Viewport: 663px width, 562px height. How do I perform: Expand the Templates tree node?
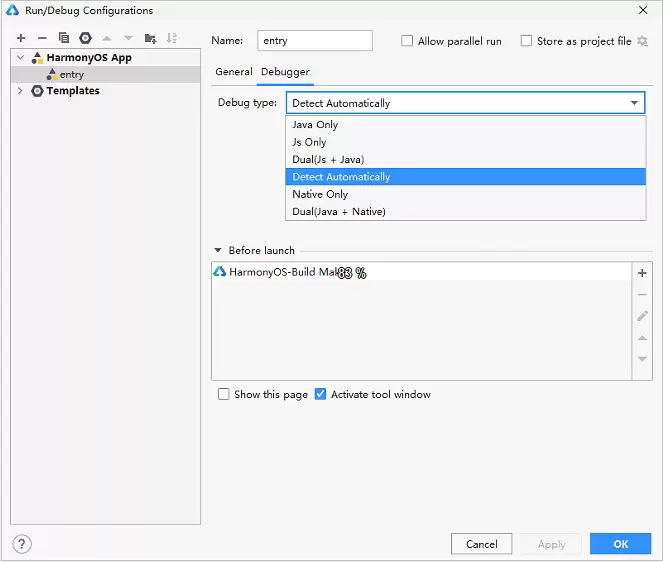coord(20,91)
